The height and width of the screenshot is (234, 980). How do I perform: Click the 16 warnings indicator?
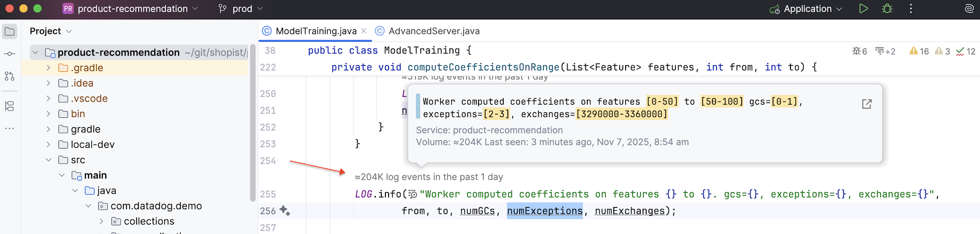[x=919, y=51]
